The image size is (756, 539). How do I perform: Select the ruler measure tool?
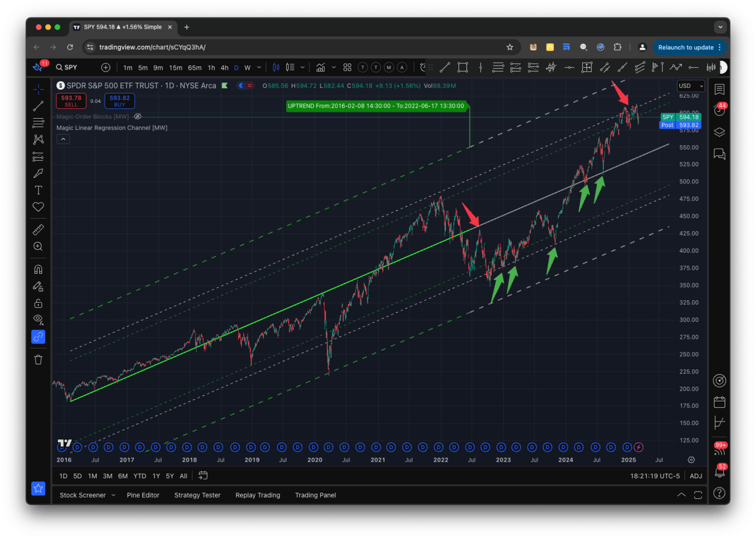(39, 229)
